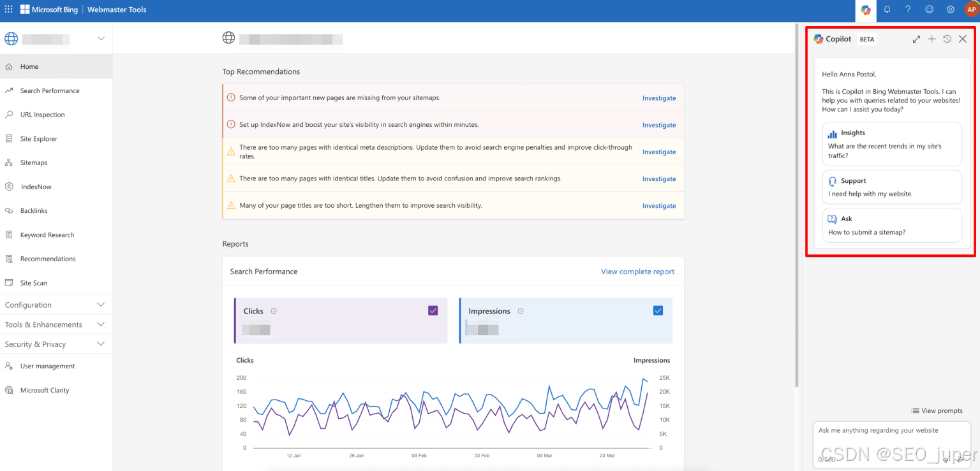Select the Home menu item label
This screenshot has width=980, height=471.
pos(29,66)
